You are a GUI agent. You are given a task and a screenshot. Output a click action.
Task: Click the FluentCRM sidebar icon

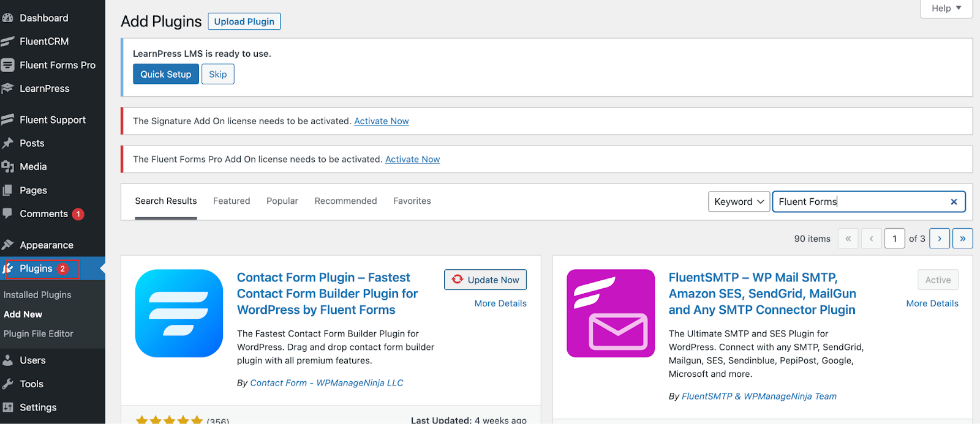(7, 42)
